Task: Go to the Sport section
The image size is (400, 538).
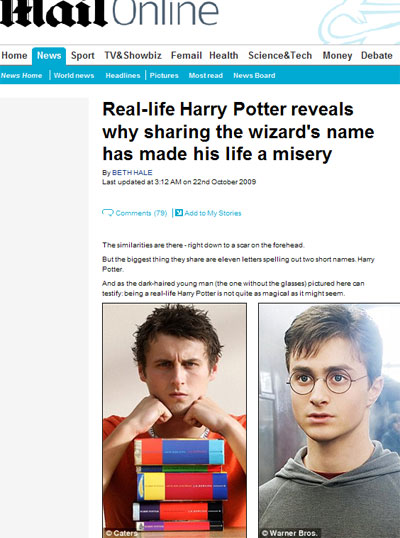Action: coord(83,56)
